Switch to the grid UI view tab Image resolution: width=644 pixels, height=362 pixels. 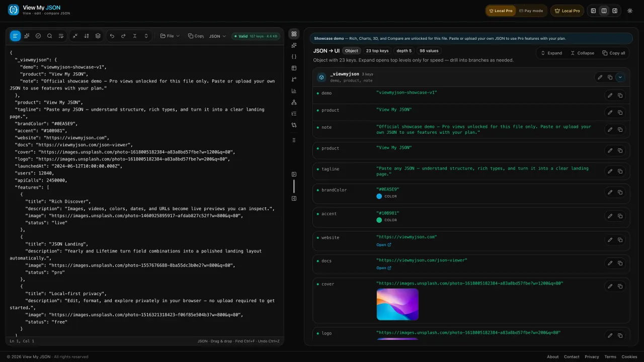(294, 34)
